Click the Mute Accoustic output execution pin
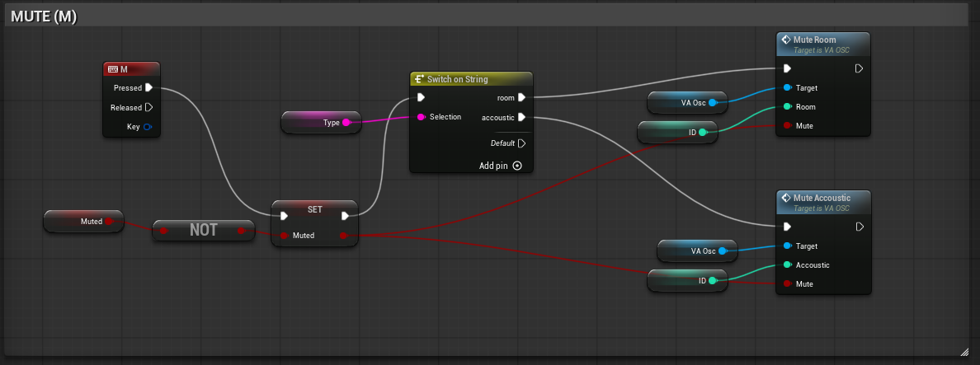The width and height of the screenshot is (980, 365). [x=860, y=227]
